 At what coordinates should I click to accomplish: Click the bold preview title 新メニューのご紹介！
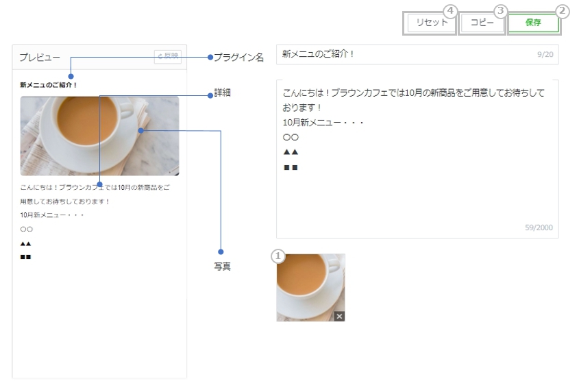(x=49, y=85)
